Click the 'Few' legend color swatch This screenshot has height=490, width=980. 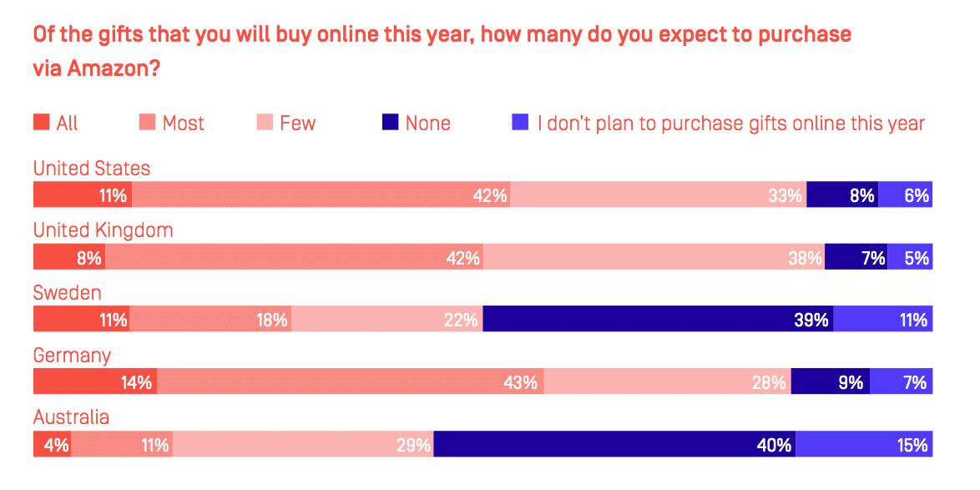point(264,123)
